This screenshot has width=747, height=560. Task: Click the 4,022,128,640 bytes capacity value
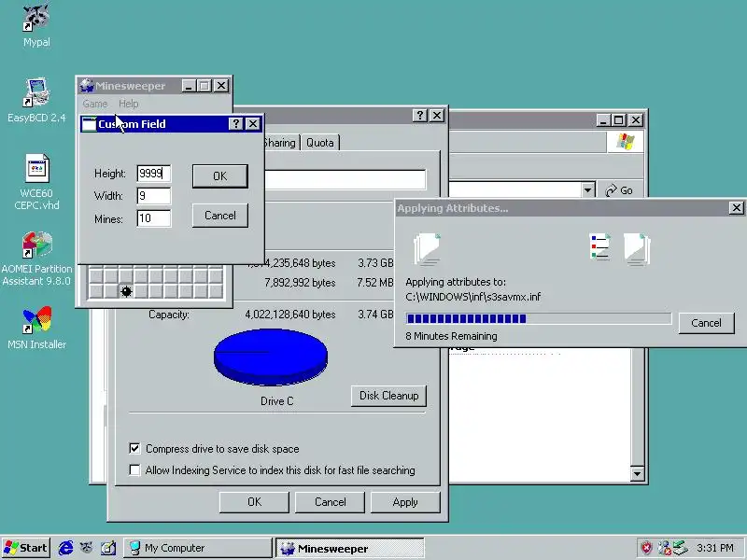[290, 315]
